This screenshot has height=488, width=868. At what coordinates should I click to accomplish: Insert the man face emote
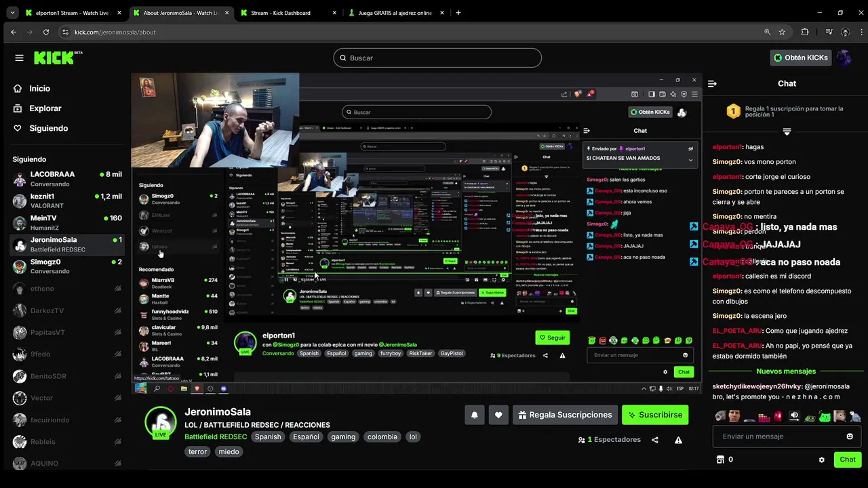pyautogui.click(x=734, y=416)
